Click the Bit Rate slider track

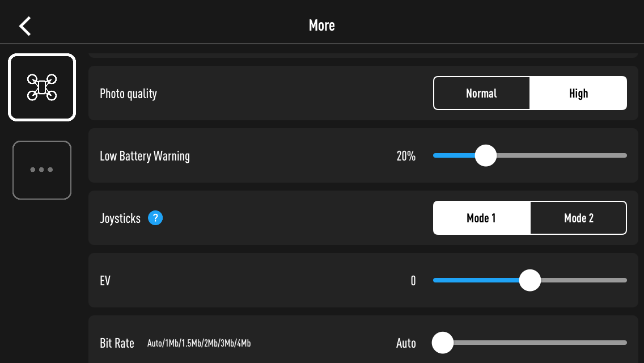(540, 343)
